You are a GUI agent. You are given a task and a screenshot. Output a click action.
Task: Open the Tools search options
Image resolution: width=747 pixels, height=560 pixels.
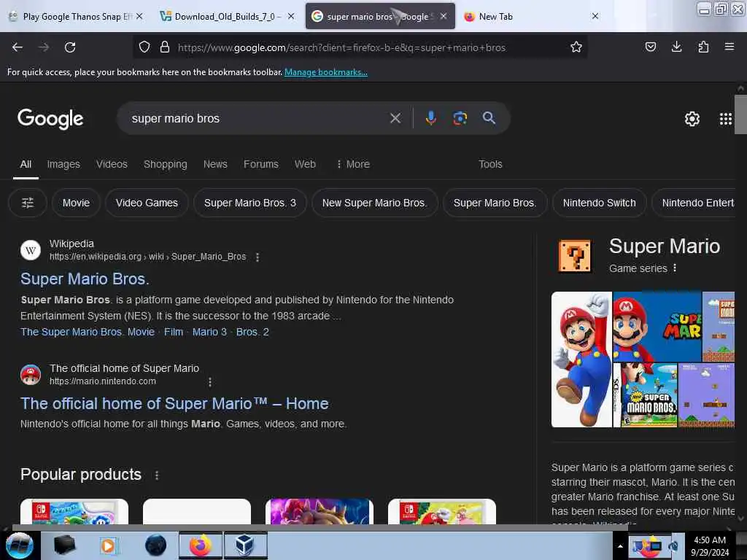click(x=490, y=164)
